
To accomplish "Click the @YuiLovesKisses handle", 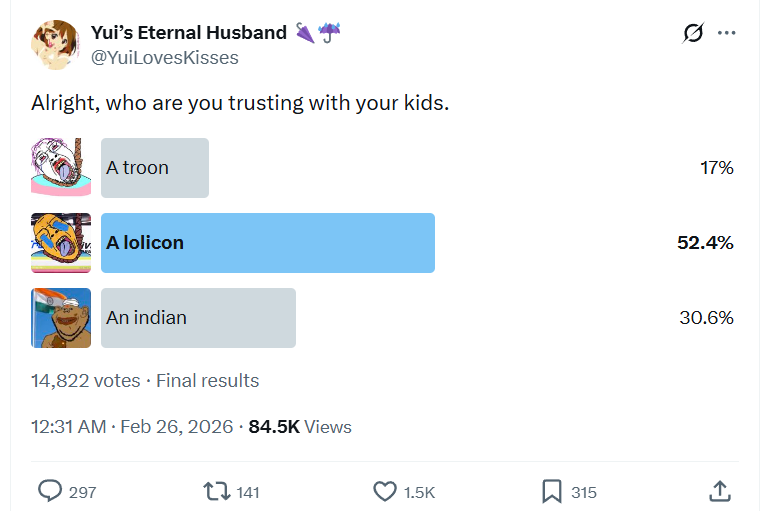I will (165, 58).
